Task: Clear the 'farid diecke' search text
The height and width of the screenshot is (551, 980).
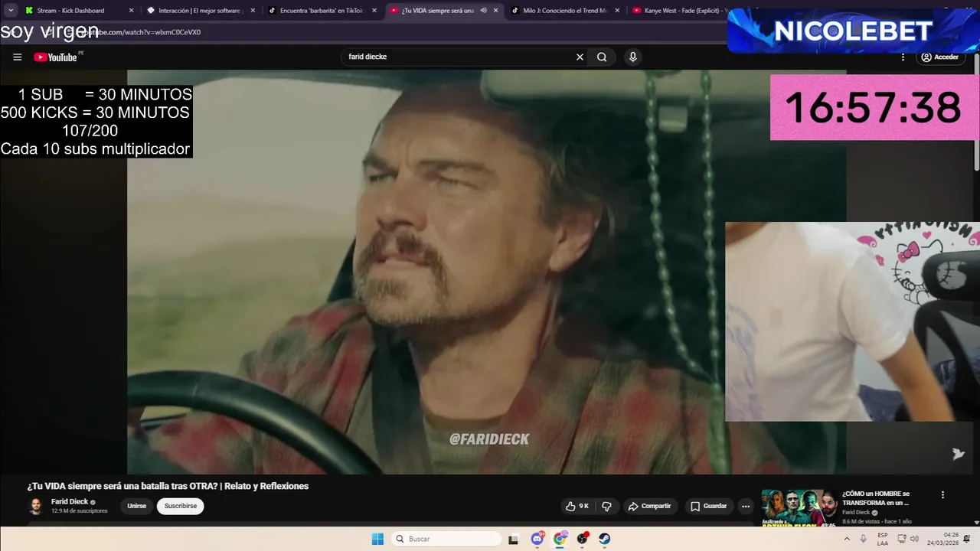Action: pos(580,57)
